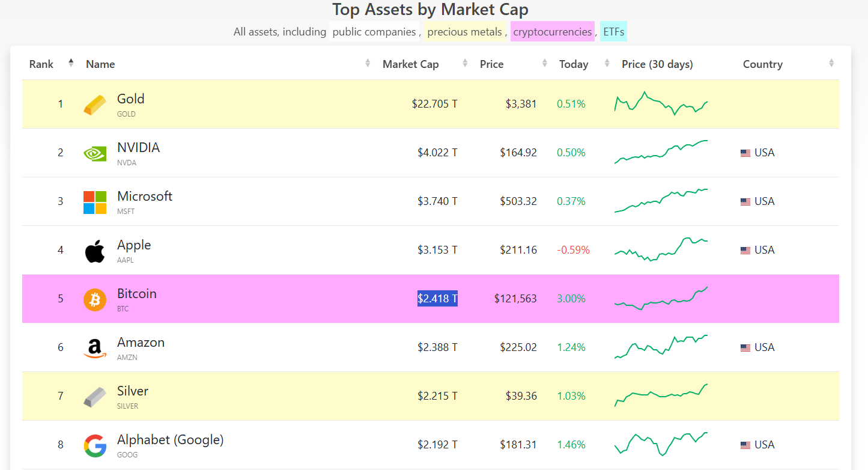Click the NVIDIA logo icon

point(95,153)
